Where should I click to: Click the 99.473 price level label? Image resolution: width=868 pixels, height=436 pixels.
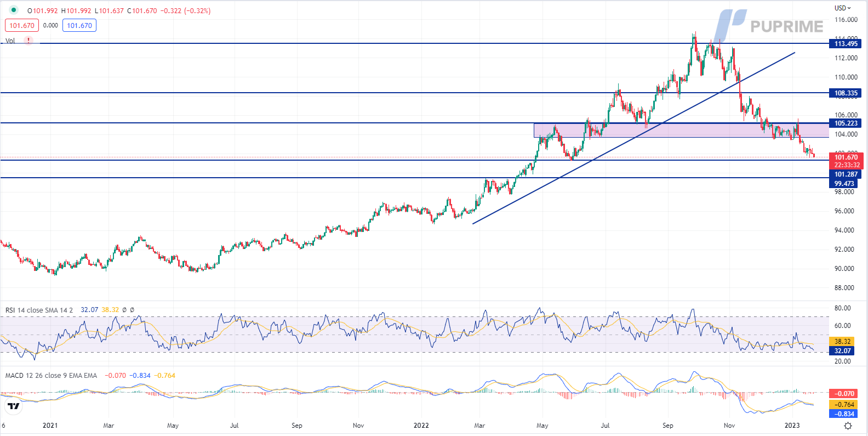[844, 184]
